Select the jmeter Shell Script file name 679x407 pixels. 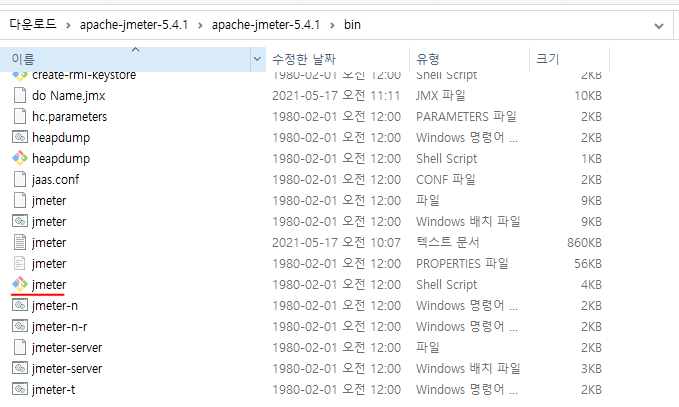pyautogui.click(x=49, y=284)
